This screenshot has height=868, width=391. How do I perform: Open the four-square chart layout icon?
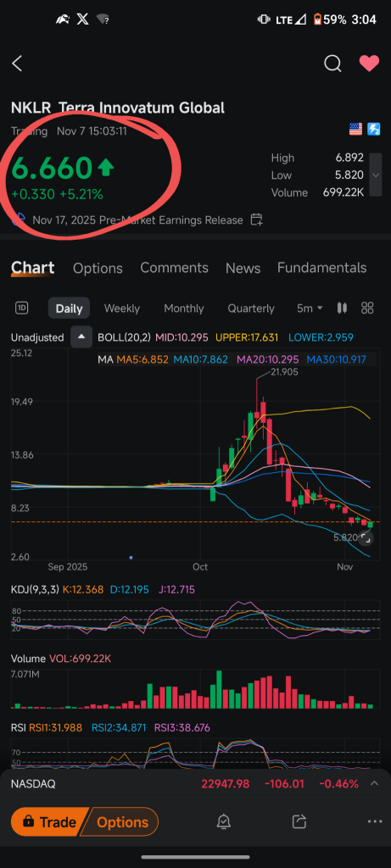point(368,308)
